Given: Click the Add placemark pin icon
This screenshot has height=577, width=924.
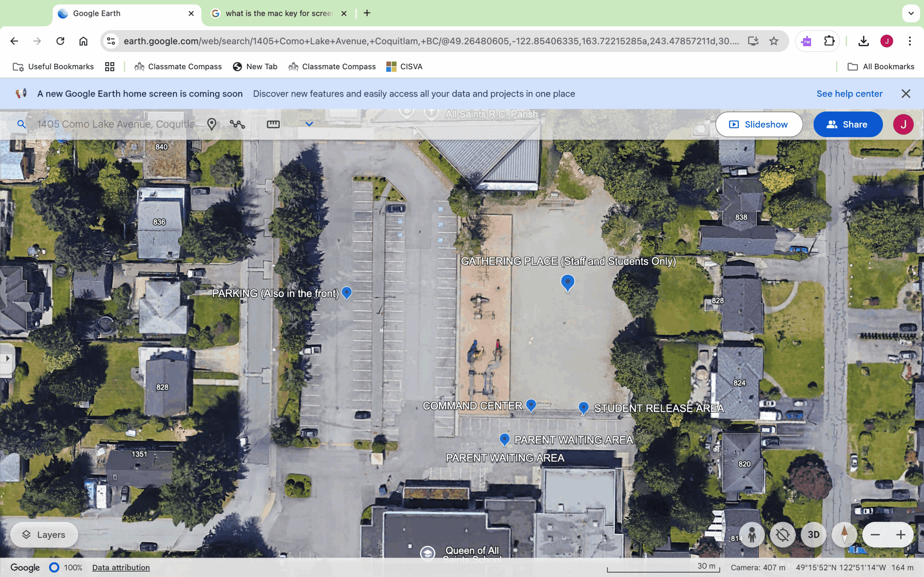Looking at the screenshot, I should [212, 124].
